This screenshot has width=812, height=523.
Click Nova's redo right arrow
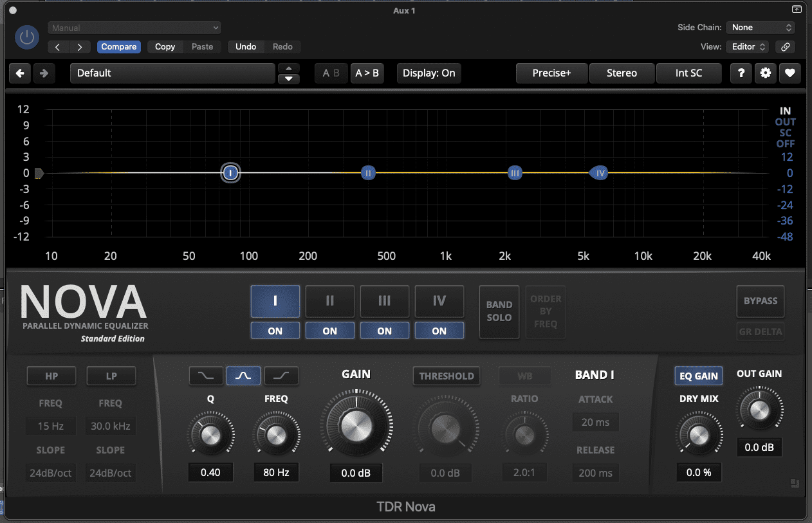point(44,73)
